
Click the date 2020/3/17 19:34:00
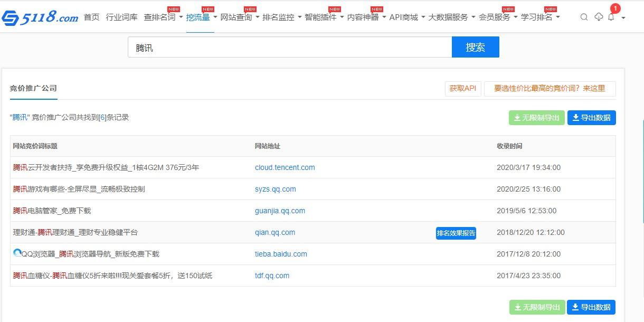point(529,167)
